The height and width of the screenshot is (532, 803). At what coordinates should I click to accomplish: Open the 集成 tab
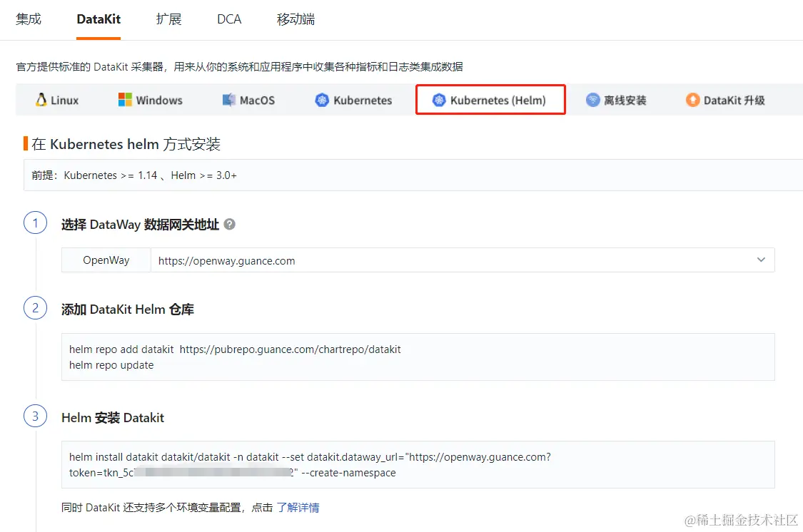[28, 19]
